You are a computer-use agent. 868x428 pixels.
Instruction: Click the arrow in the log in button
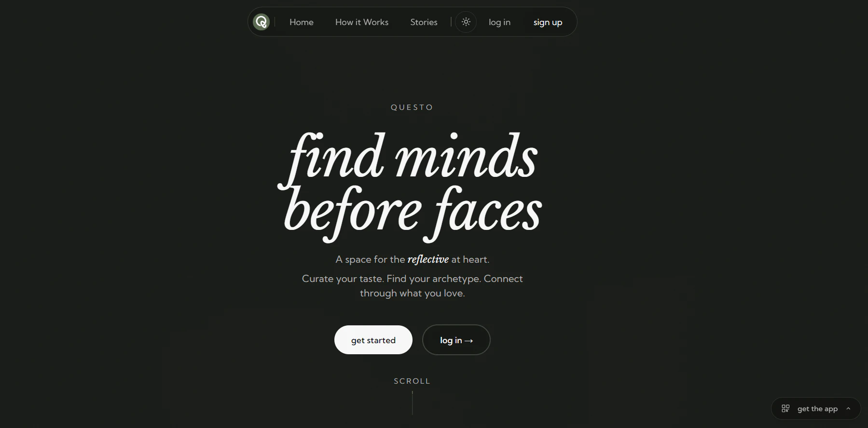(468, 340)
